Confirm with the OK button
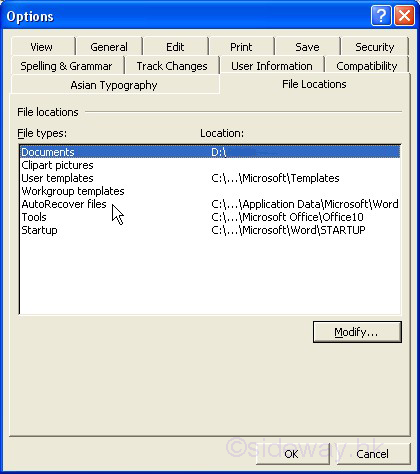The height and width of the screenshot is (474, 420). pyautogui.click(x=292, y=454)
